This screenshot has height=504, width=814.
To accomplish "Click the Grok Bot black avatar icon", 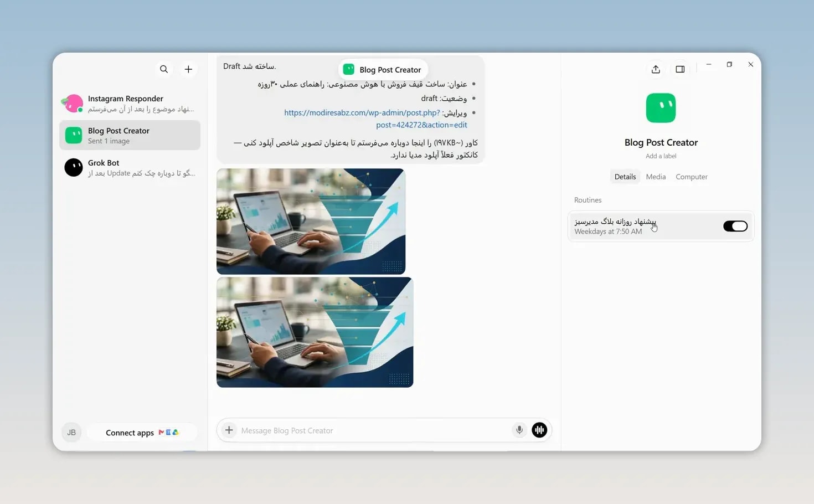I will 74,167.
